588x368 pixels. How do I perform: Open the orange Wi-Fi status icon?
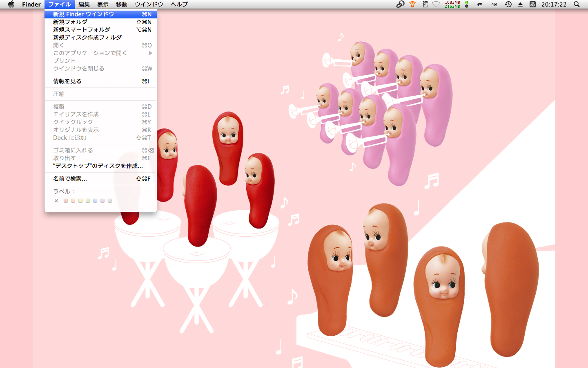point(412,4)
